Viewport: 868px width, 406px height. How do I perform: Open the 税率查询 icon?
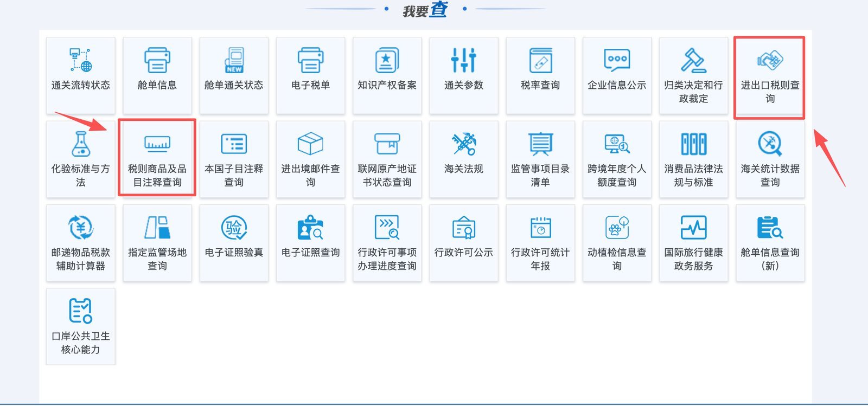click(x=540, y=60)
